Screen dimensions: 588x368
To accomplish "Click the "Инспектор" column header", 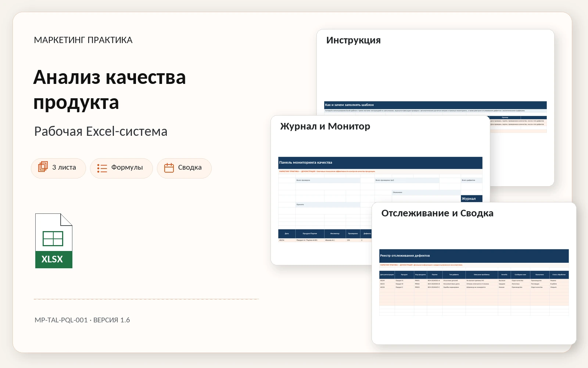I will pyautogui.click(x=335, y=234).
